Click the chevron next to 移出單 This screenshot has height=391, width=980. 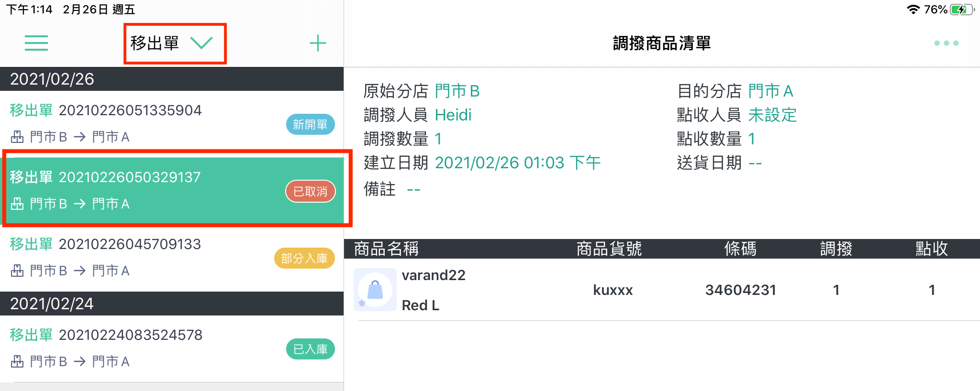coord(201,43)
